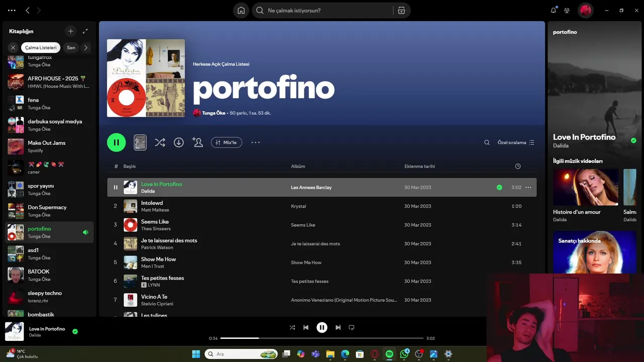Select the 'Sen' filter chip
644x362 pixels.
tap(71, 48)
